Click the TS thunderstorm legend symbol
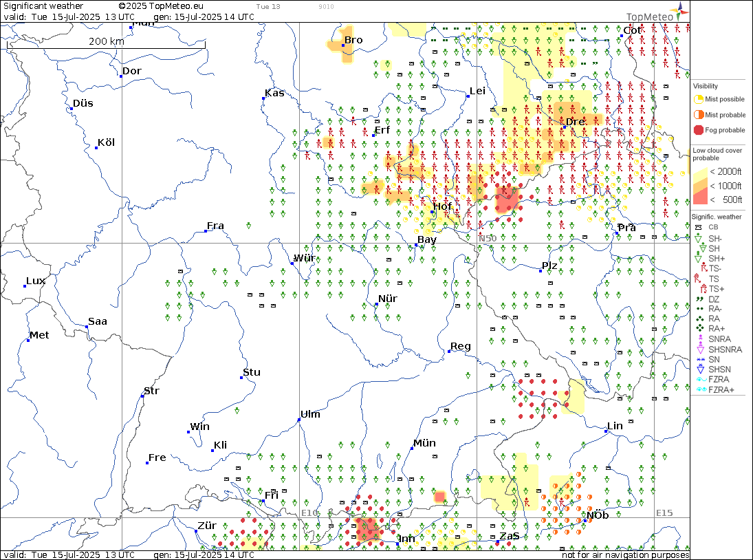This screenshot has height=560, width=753. tap(698, 278)
